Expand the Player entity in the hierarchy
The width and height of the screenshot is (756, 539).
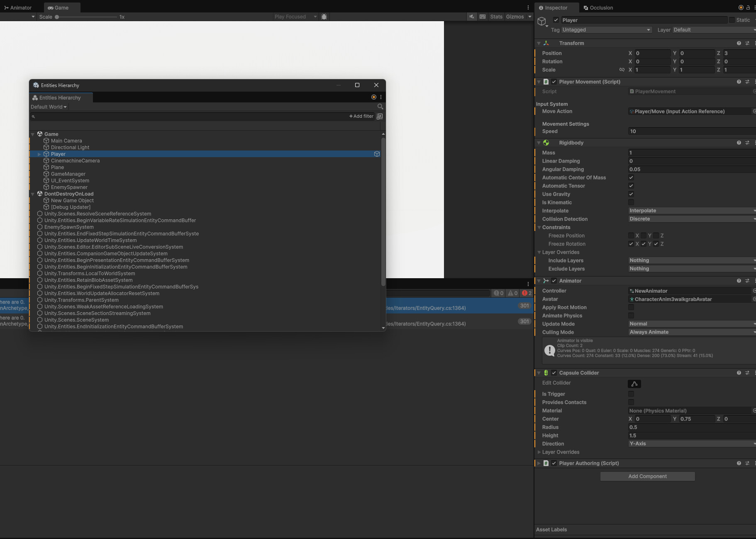point(39,154)
